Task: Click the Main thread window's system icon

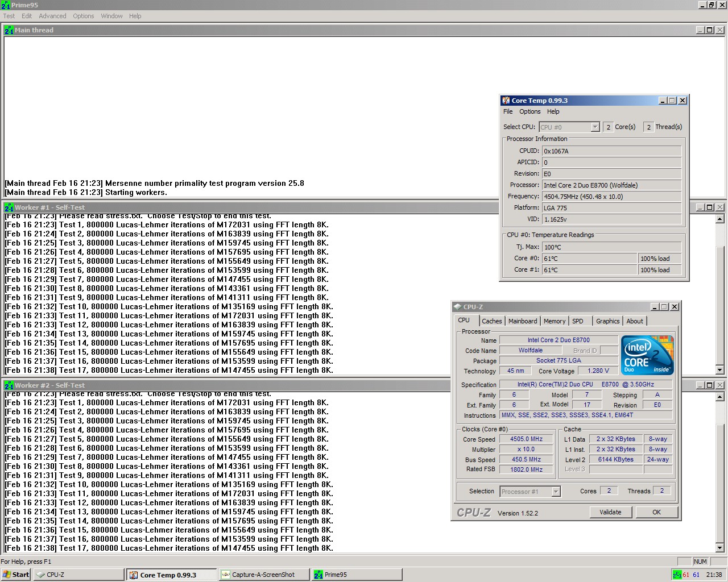Action: click(9, 30)
